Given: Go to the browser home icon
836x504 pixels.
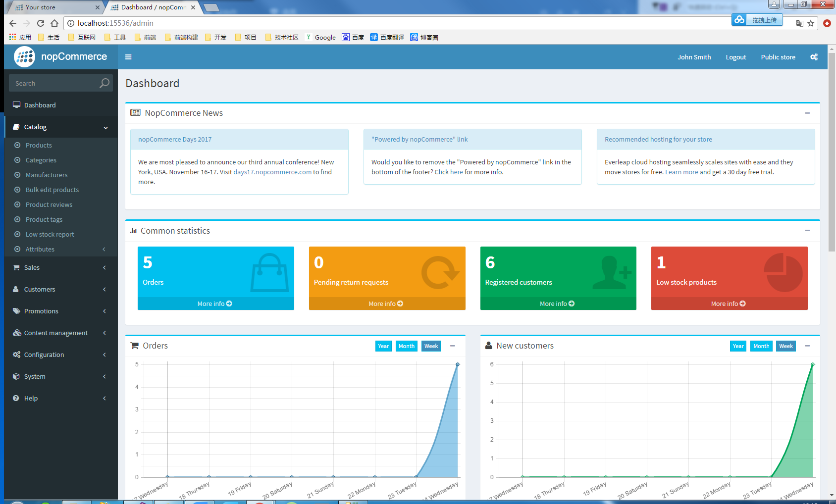Looking at the screenshot, I should (x=54, y=23).
